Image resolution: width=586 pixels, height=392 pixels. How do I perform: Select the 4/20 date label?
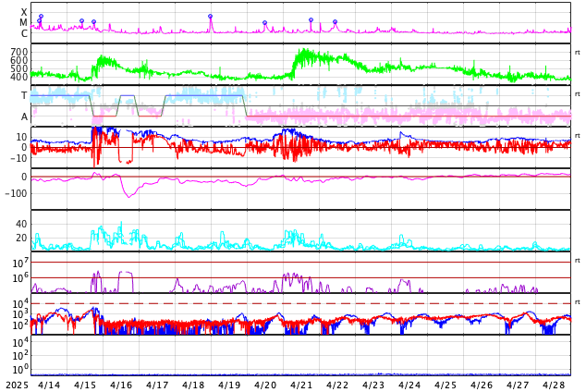point(265,385)
